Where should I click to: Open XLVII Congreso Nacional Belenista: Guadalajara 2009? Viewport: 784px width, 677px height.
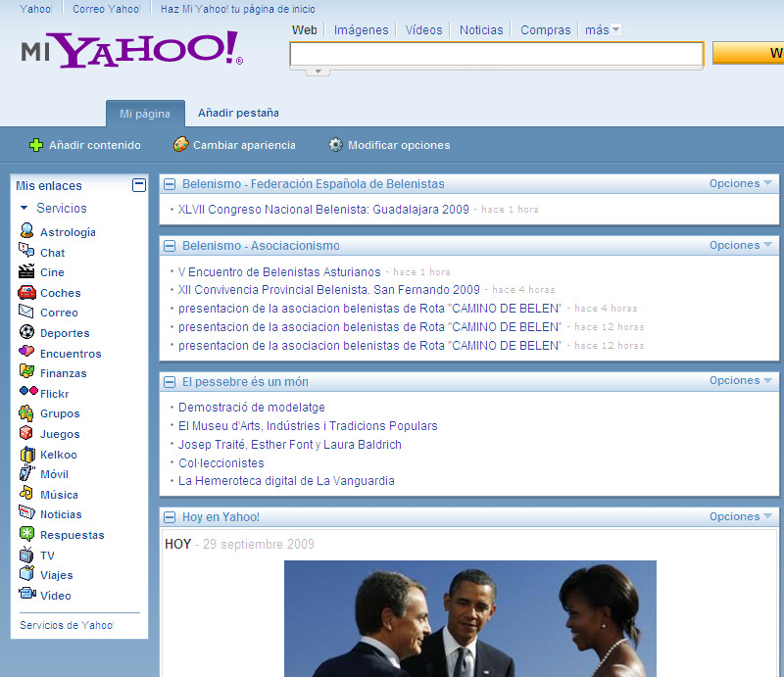point(323,210)
